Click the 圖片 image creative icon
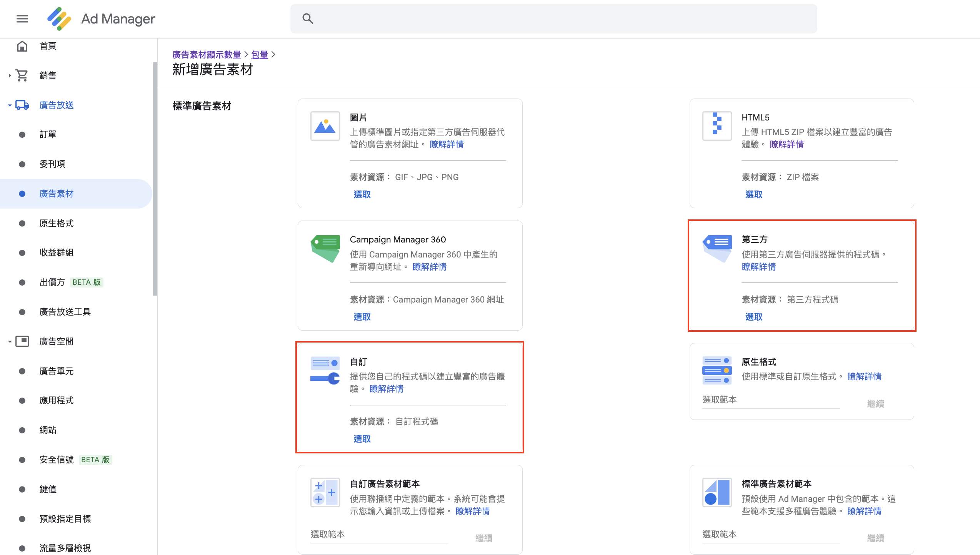 [325, 126]
